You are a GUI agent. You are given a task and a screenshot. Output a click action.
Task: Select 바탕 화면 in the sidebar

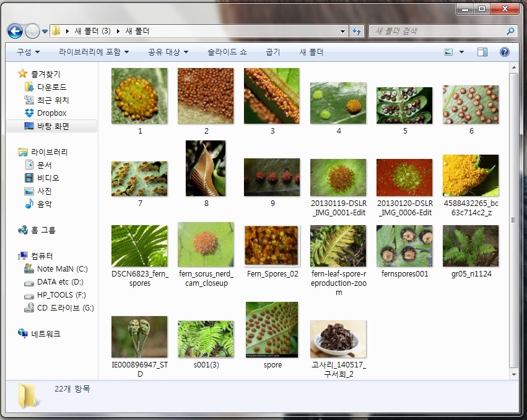pos(52,126)
